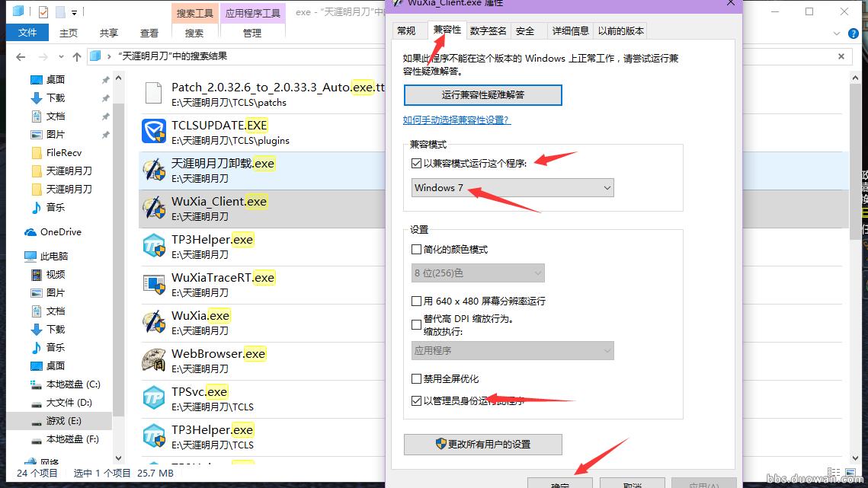This screenshot has width=868, height=488.
Task: Select the WuXia.exe file icon
Action: [155, 322]
